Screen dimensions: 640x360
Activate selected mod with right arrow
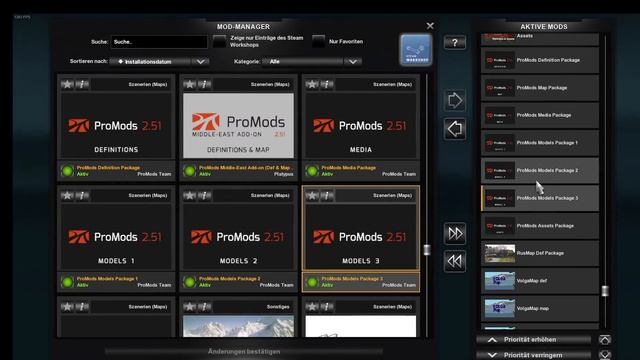click(x=455, y=100)
